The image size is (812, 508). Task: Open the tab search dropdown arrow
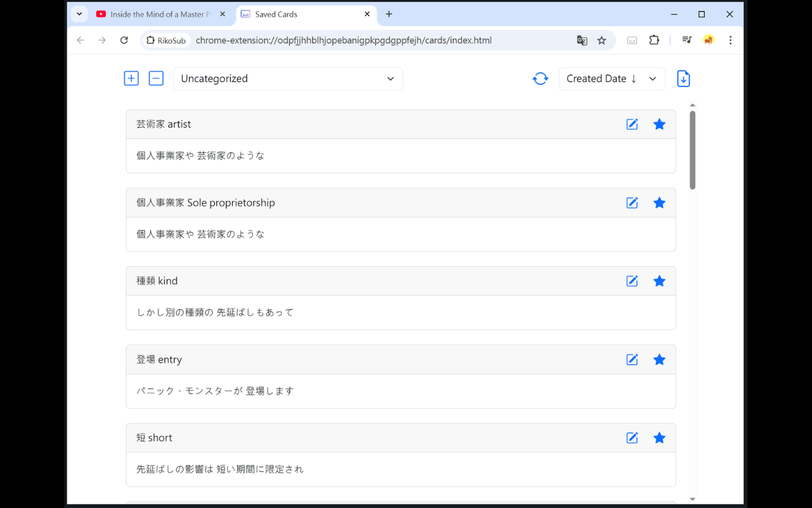[x=79, y=14]
